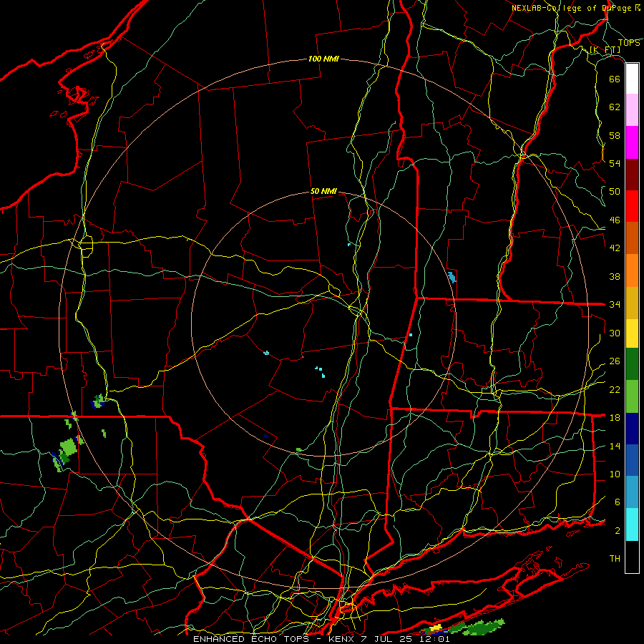644x644 pixels.
Task: Click the large light green echo square in southwest
Action: (x=68, y=446)
